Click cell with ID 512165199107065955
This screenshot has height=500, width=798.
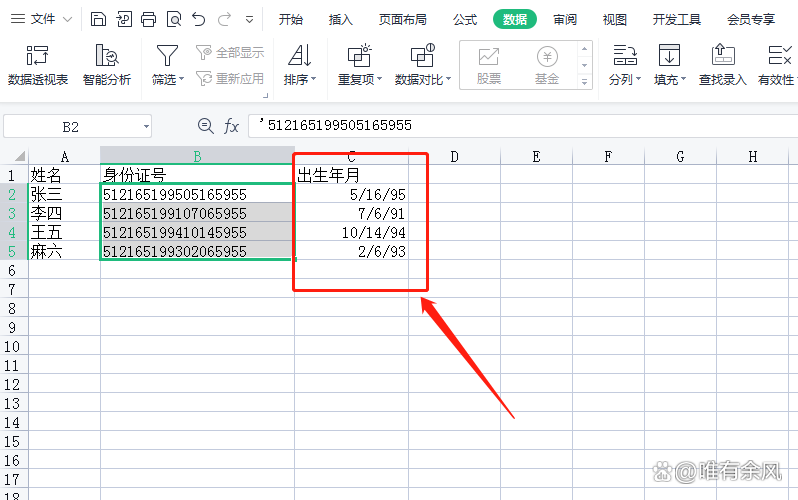197,213
